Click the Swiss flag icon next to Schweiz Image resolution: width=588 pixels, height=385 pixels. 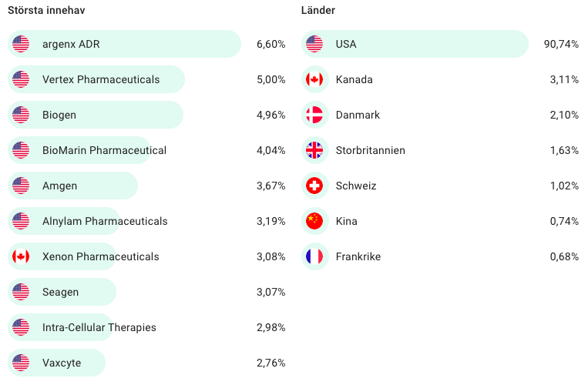[x=314, y=186]
